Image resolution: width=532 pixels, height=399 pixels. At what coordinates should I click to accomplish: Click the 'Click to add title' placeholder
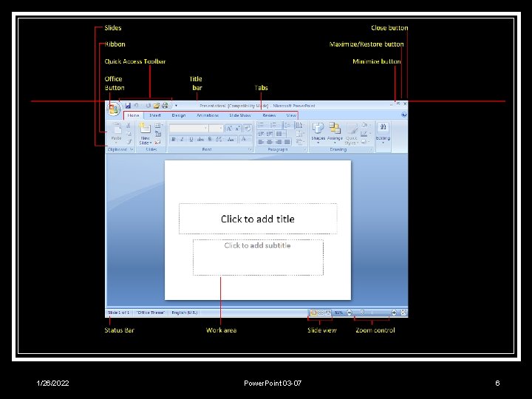(258, 219)
